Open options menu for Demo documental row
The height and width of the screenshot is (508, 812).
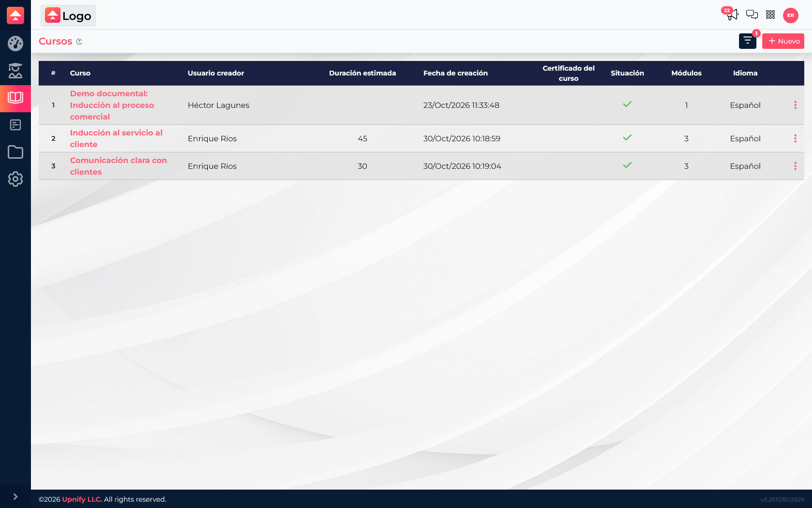tap(795, 105)
